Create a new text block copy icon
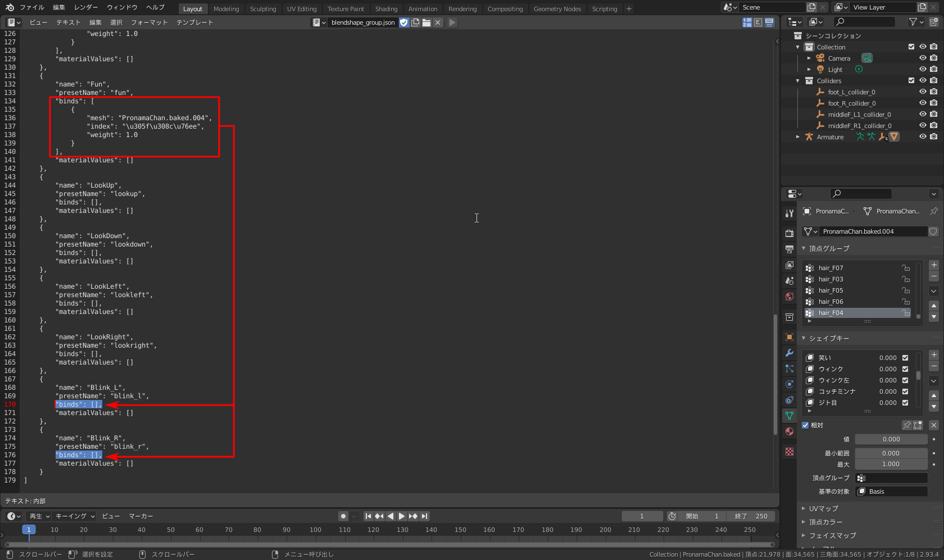The width and height of the screenshot is (944, 560). 415,22
